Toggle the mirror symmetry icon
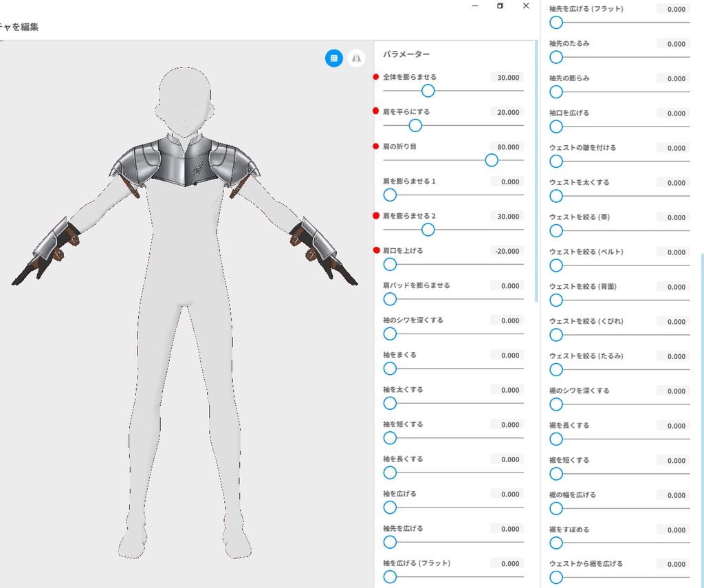Image resolution: width=704 pixels, height=588 pixels. point(356,58)
